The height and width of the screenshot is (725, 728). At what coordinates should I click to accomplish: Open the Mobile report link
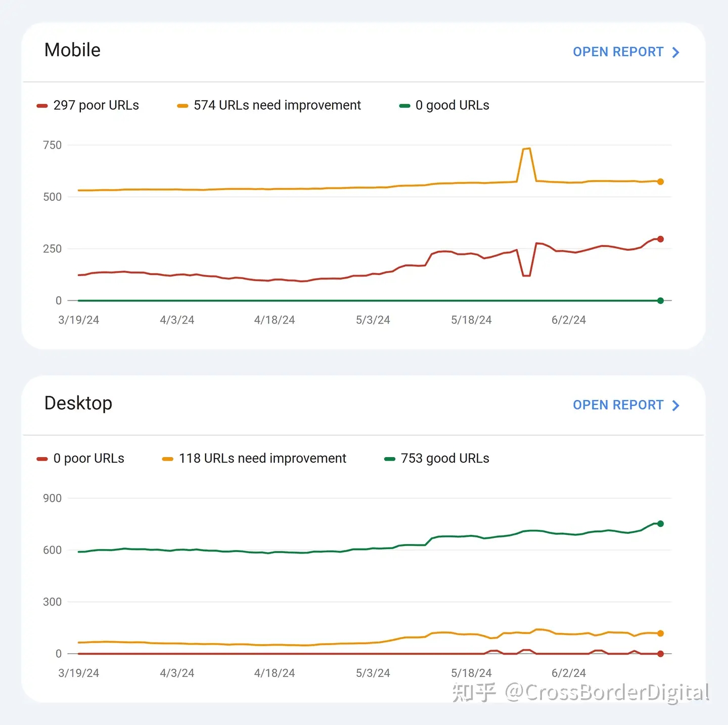(x=618, y=52)
